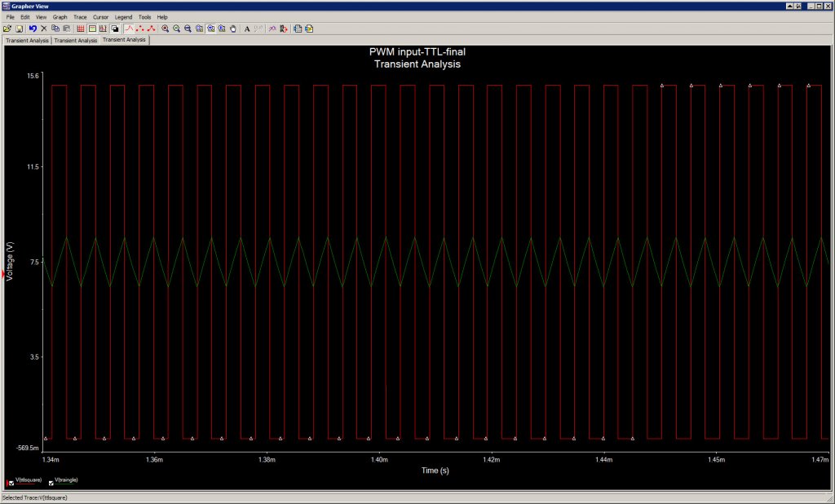Click the 'Selected Trace:V(ttlsquare)' status bar text
The width and height of the screenshot is (835, 504).
(35, 497)
